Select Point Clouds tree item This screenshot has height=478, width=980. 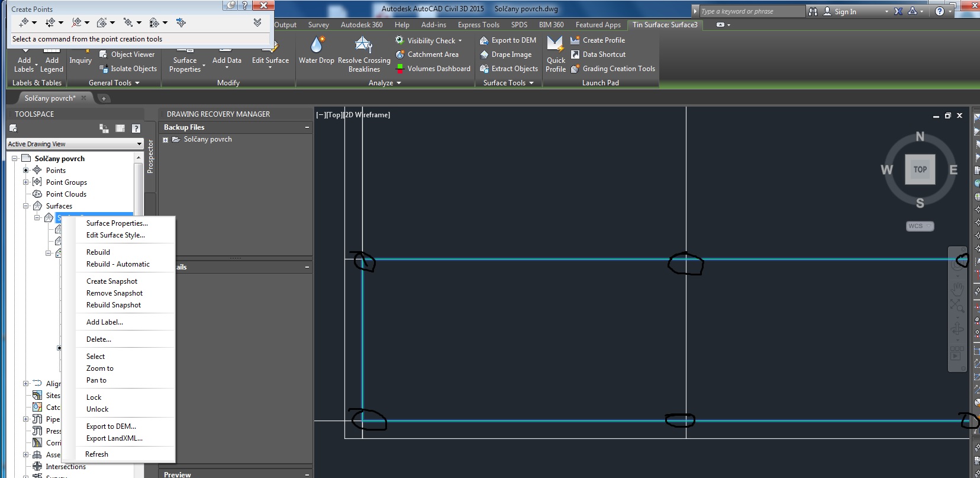pyautogui.click(x=66, y=194)
